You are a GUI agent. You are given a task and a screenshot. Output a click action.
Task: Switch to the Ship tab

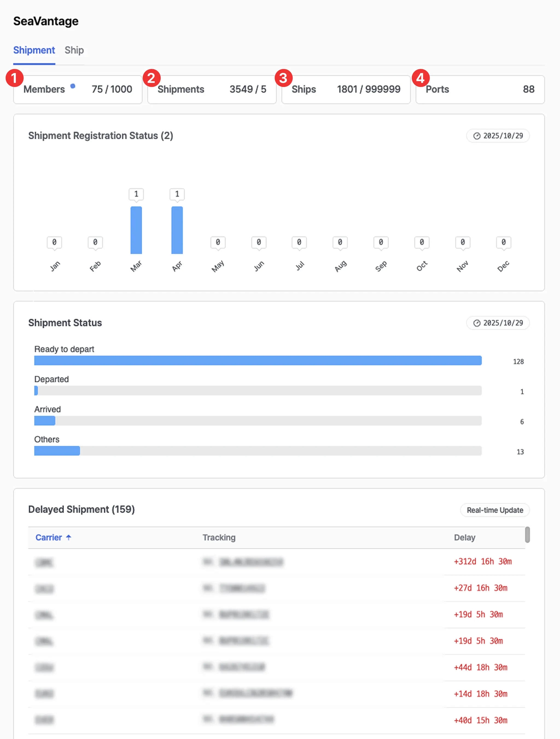point(74,50)
